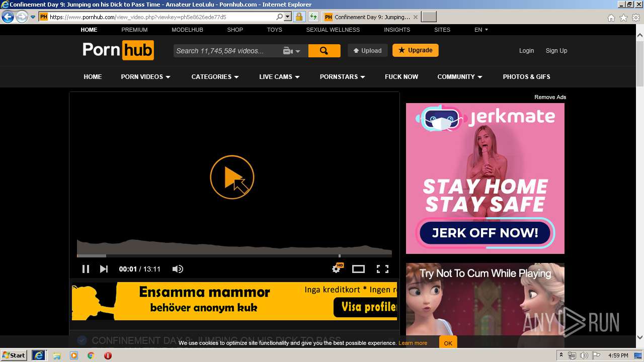Viewport: 644px width, 362px height.
Task: Click the address bar security lock icon
Action: click(x=299, y=17)
